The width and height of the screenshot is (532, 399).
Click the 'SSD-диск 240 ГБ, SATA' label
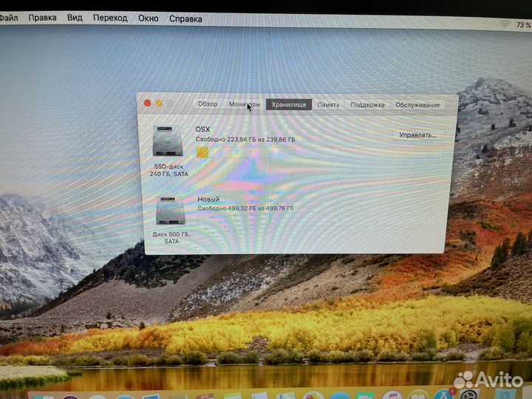(x=168, y=170)
